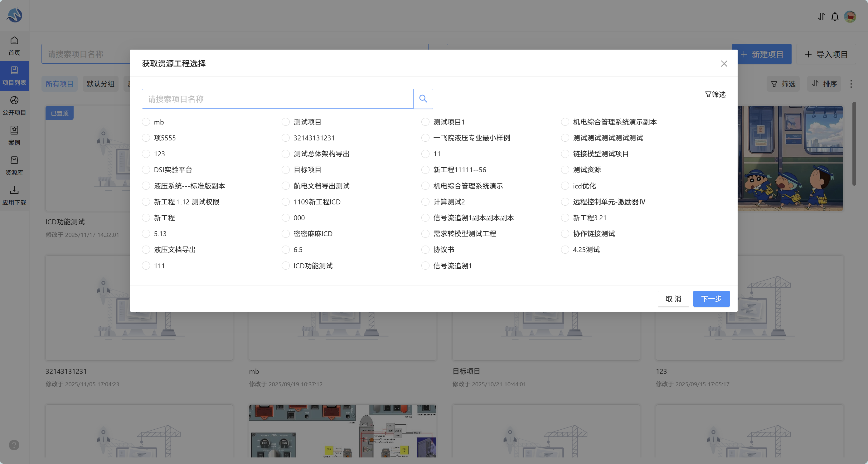Switch to the 默认分组 tab
The width and height of the screenshot is (868, 464).
click(100, 84)
